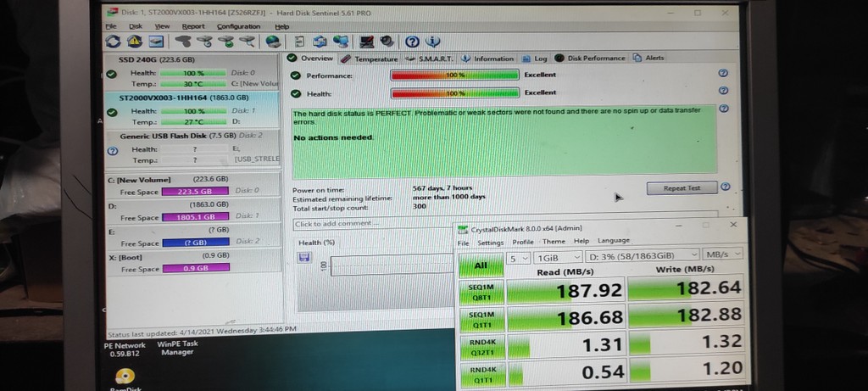Click the Refresh arrows toolbar icon
Image resolution: width=868 pixels, height=391 pixels.
coord(113,42)
